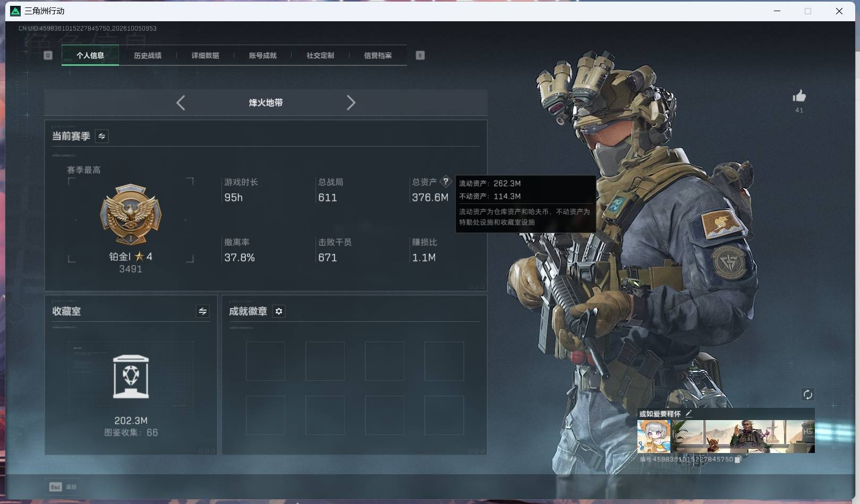This screenshot has height=504, width=860.
Task: Open the 信誉档案 tab
Action: (378, 55)
